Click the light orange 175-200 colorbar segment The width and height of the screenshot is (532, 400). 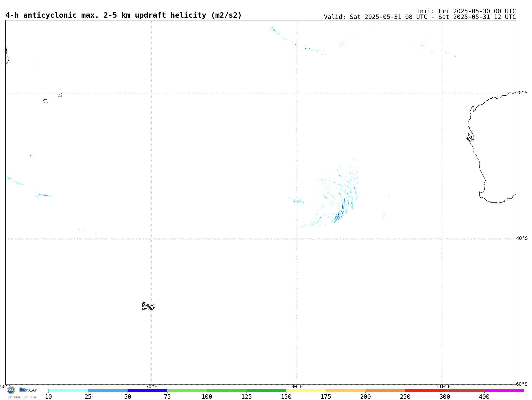click(346, 390)
